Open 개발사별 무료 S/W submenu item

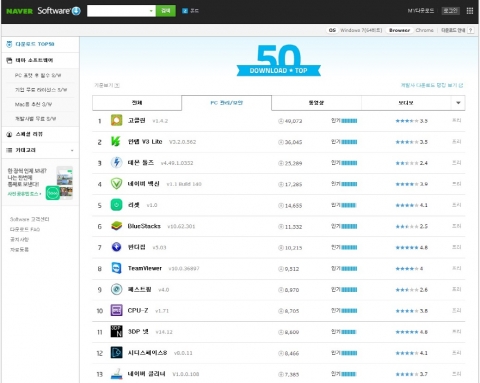pyautogui.click(x=35, y=119)
